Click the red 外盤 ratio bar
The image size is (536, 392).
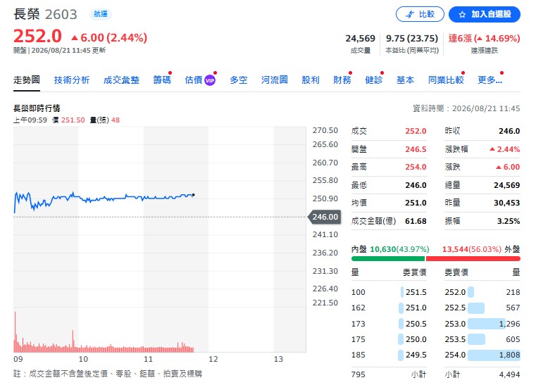pyautogui.click(x=473, y=258)
